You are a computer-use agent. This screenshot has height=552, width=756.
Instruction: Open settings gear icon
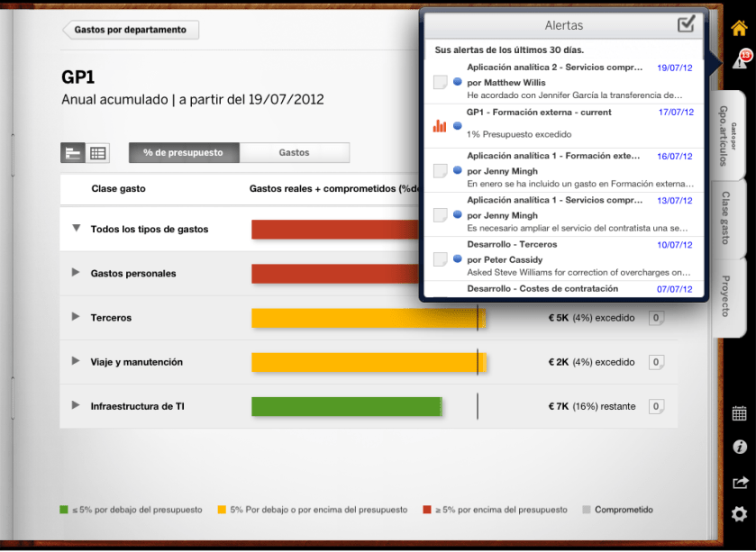coord(739,514)
